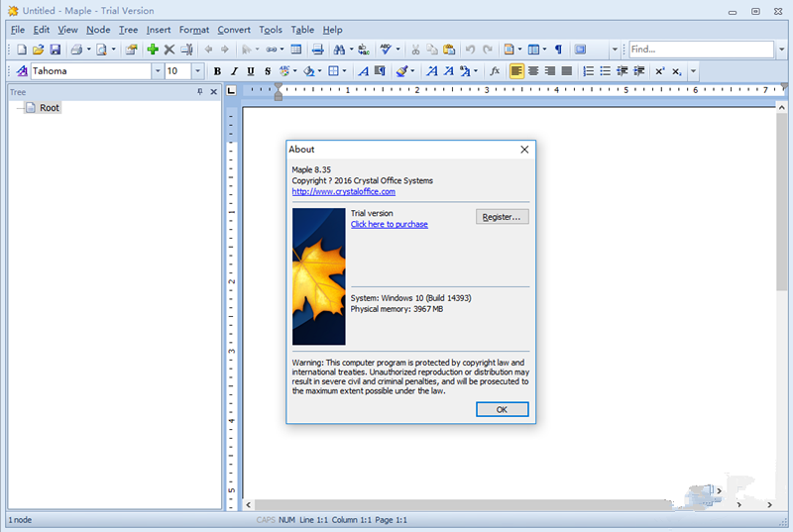793x532 pixels.
Task: Open a file with the folder icon
Action: point(38,50)
